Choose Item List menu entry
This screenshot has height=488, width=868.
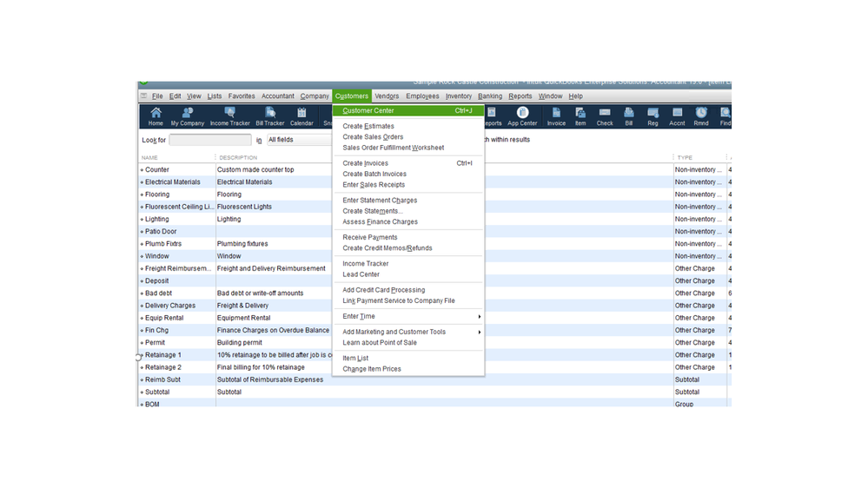408,358
